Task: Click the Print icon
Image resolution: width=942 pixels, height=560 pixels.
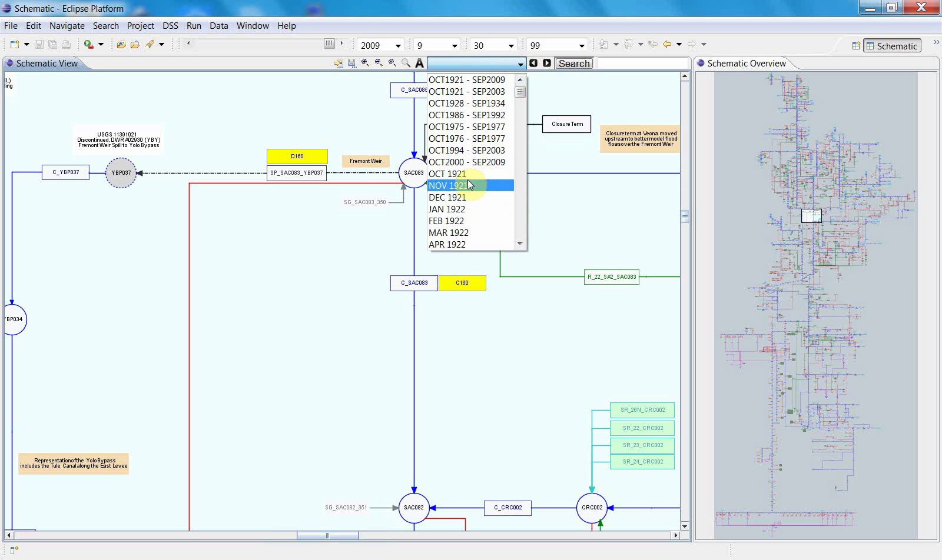Action: 66,45
